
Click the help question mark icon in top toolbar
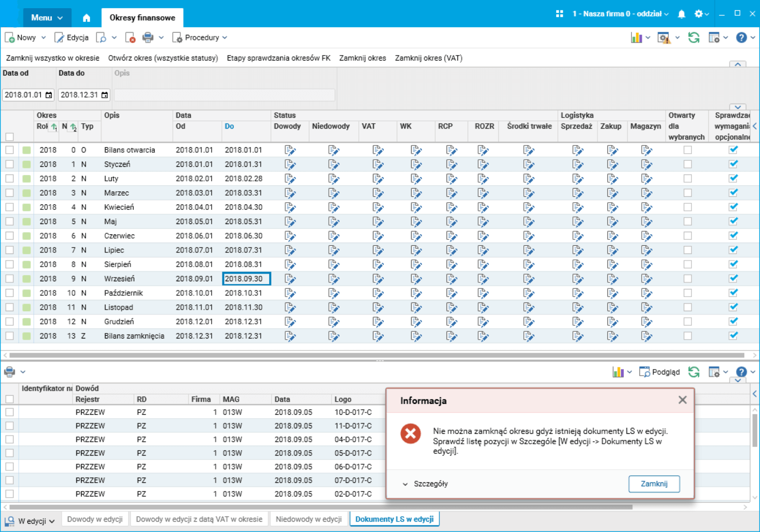point(741,38)
